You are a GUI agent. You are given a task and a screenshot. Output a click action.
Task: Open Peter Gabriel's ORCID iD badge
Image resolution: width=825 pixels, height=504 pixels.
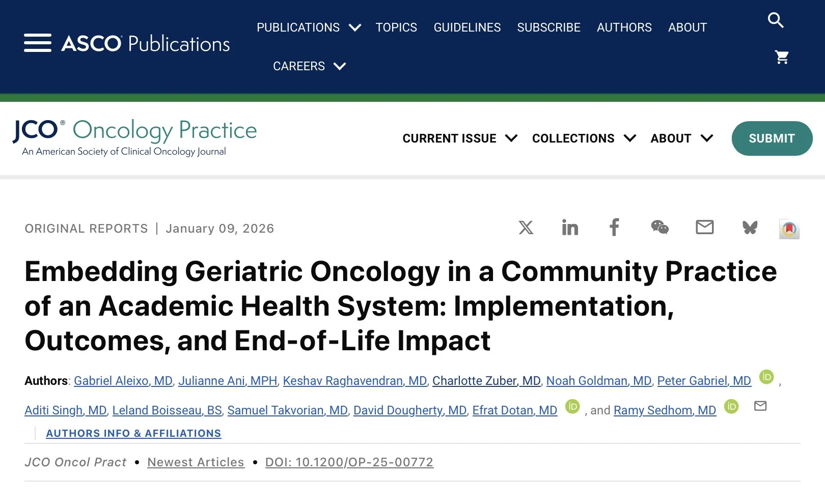point(766,377)
